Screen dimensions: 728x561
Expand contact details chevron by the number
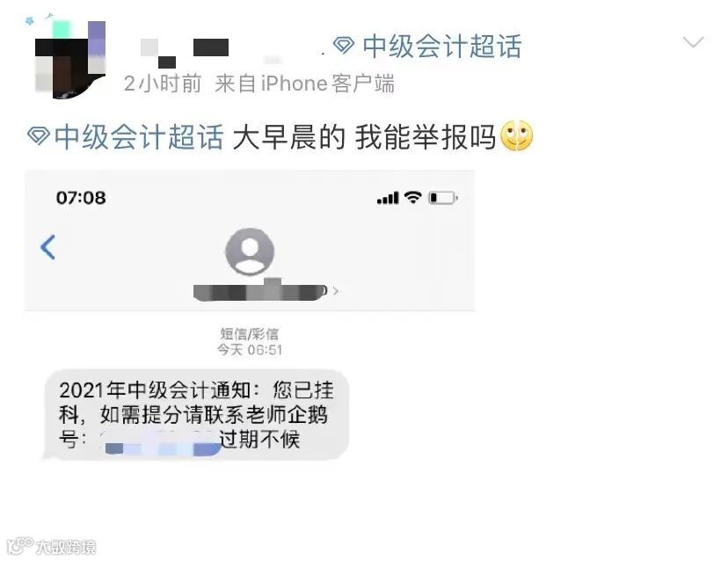(x=336, y=291)
